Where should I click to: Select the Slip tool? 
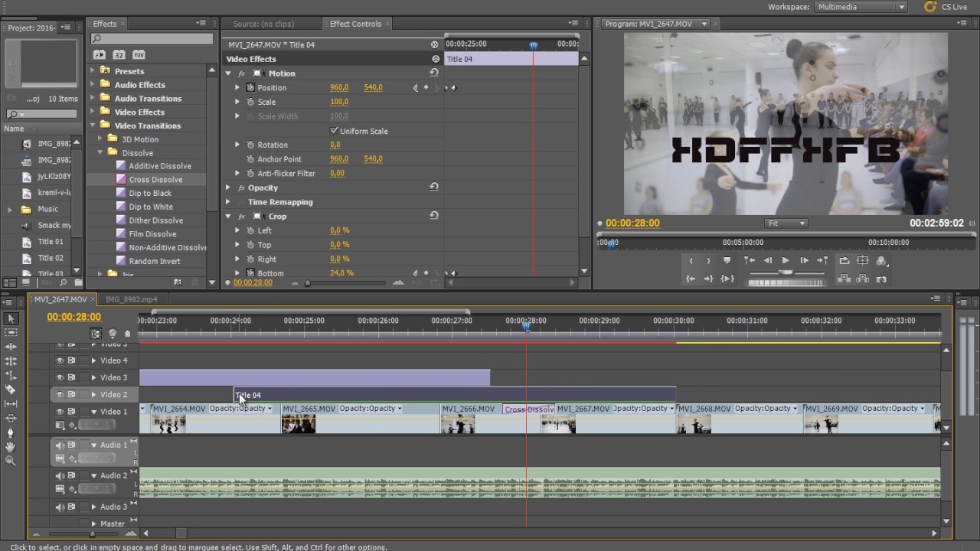[11, 403]
